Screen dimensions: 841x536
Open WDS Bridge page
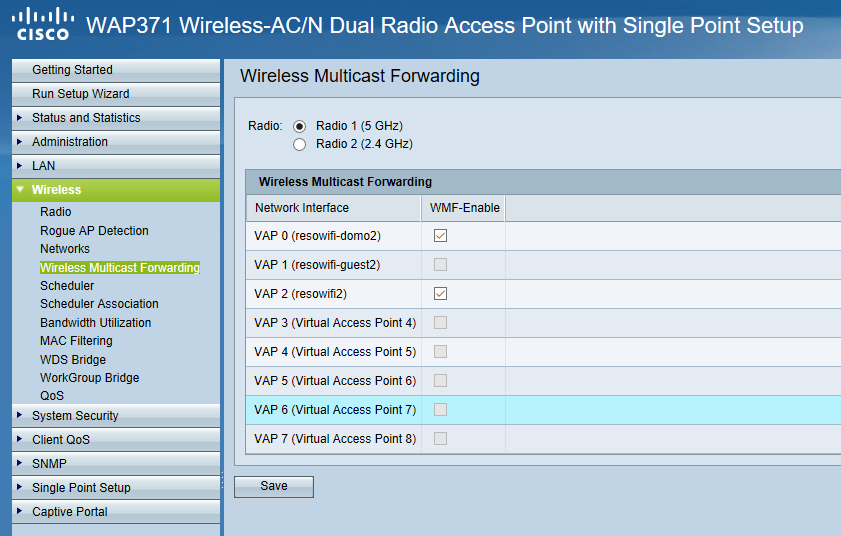click(x=73, y=359)
